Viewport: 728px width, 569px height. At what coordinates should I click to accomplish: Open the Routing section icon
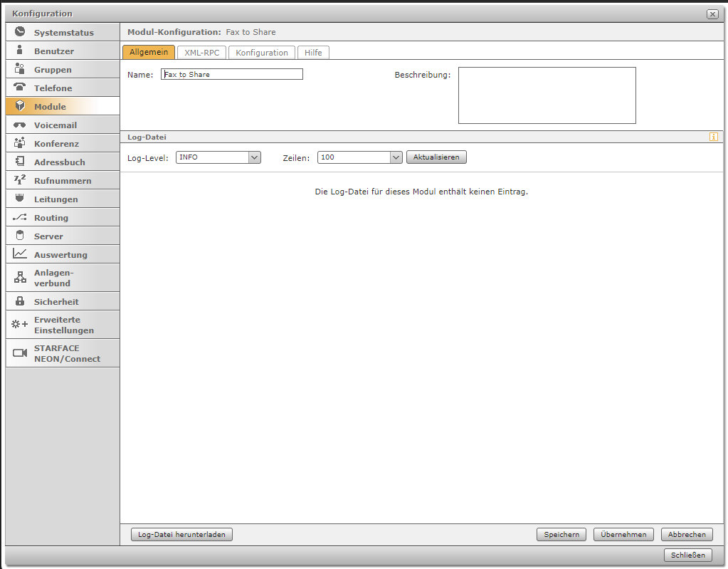tap(20, 217)
